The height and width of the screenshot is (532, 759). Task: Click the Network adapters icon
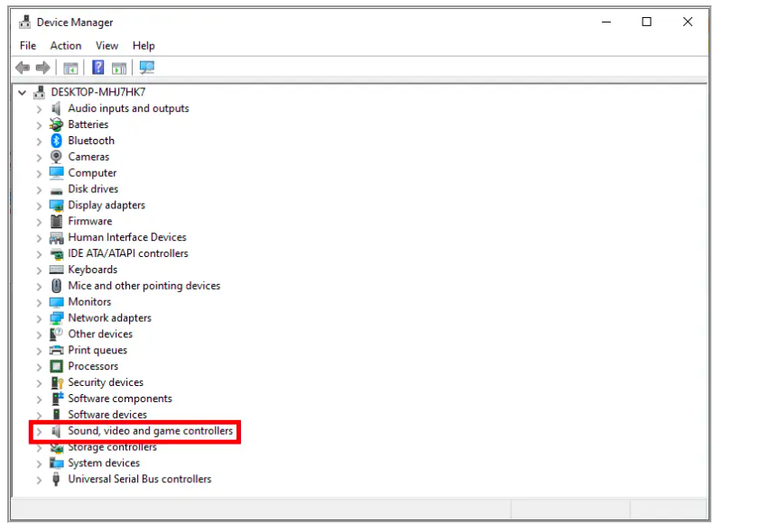tap(56, 317)
